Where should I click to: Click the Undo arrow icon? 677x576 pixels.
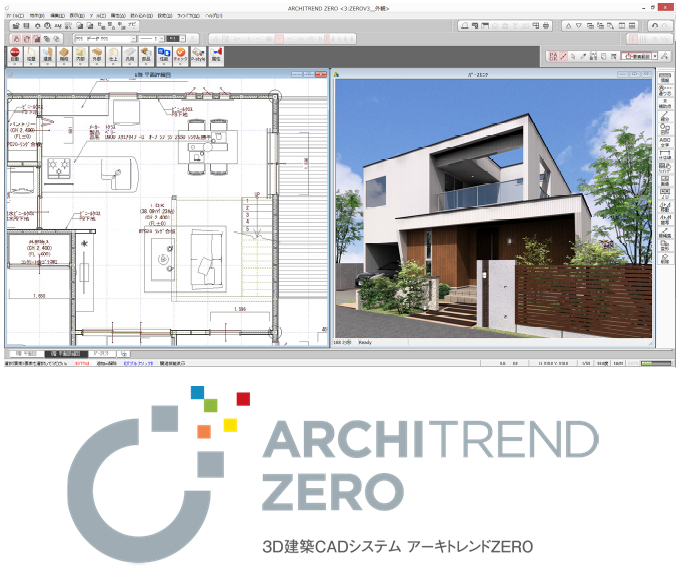click(x=655, y=26)
